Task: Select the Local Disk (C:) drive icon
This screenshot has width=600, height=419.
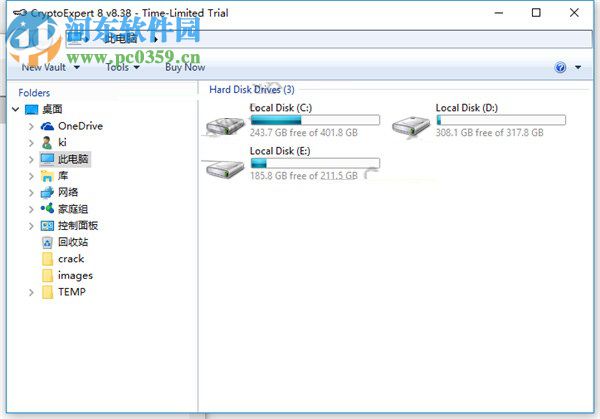Action: click(x=225, y=126)
